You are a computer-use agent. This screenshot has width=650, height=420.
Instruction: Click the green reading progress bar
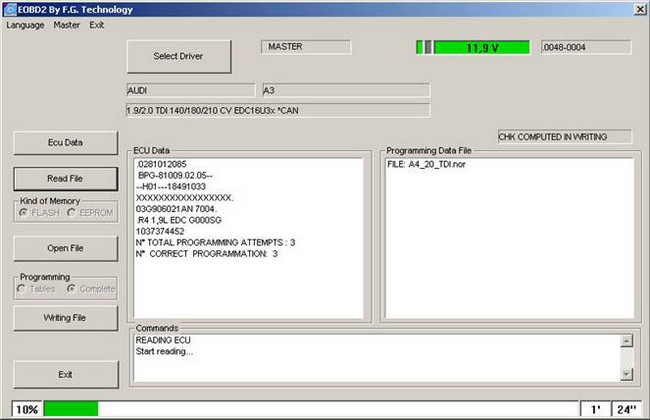[x=70, y=409]
